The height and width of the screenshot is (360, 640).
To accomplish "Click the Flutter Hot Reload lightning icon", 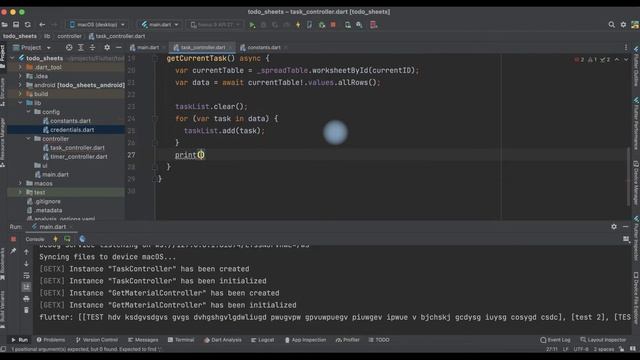I will pos(298,25).
